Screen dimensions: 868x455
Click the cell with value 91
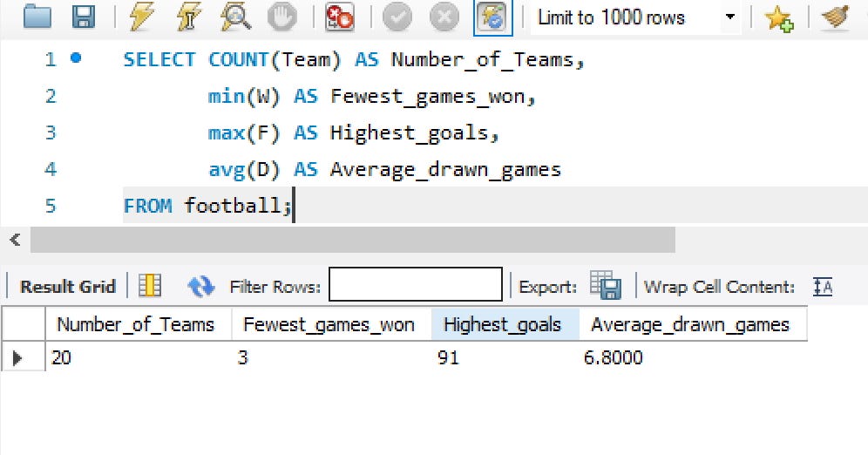pos(505,357)
